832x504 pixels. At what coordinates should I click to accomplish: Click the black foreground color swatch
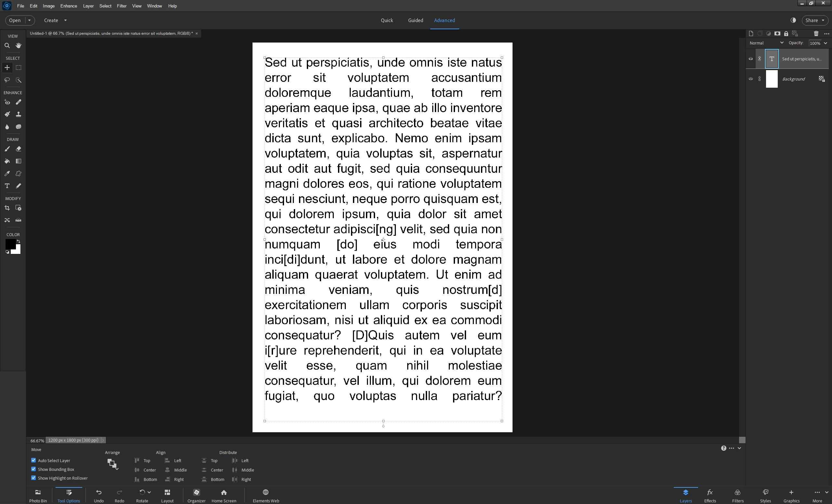[9, 244]
